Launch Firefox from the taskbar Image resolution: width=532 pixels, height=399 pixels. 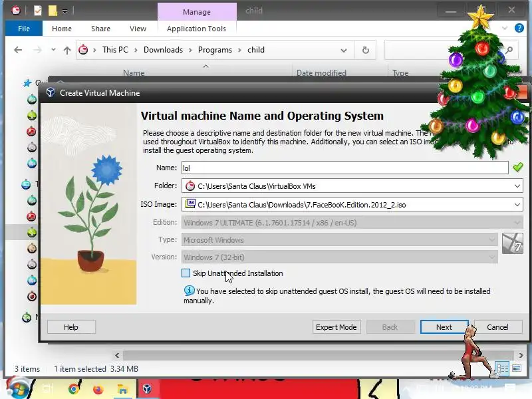click(x=98, y=389)
